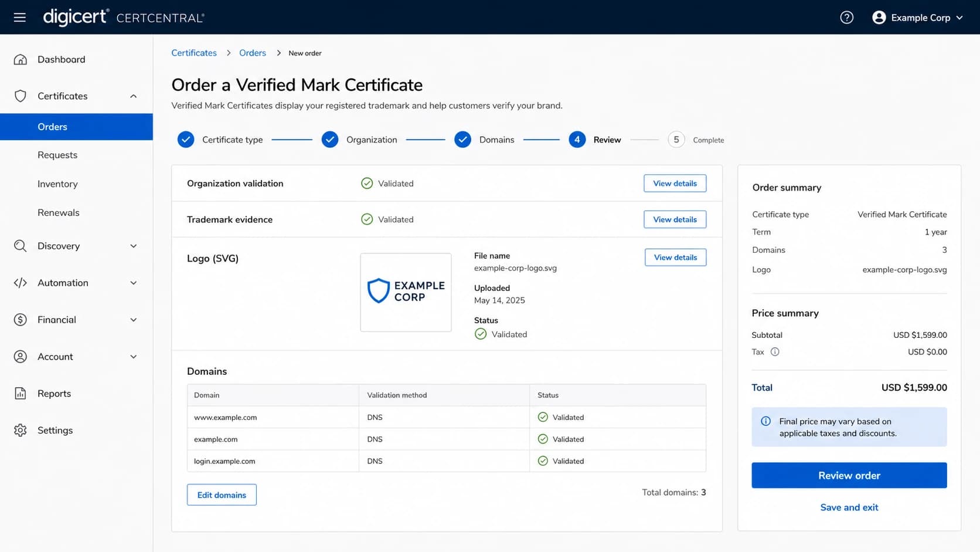This screenshot has width=980, height=552.
Task: Click the Term 1 year value
Action: click(x=935, y=232)
